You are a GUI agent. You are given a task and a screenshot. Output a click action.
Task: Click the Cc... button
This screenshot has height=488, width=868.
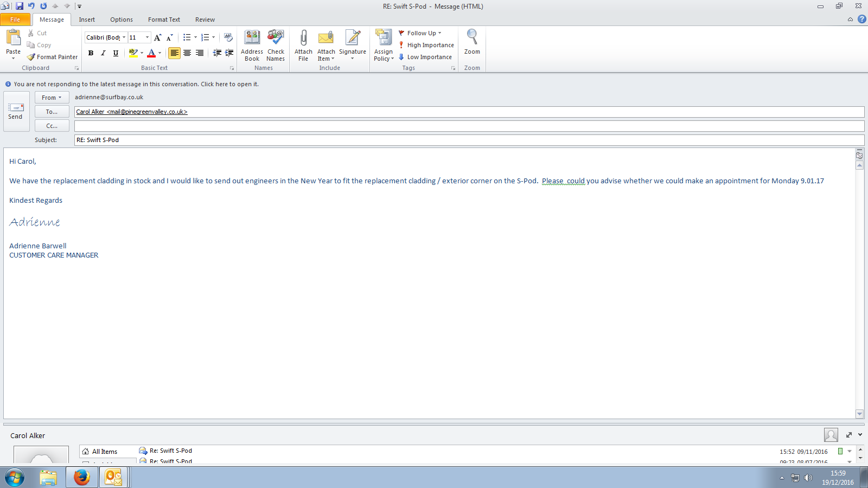(x=52, y=126)
